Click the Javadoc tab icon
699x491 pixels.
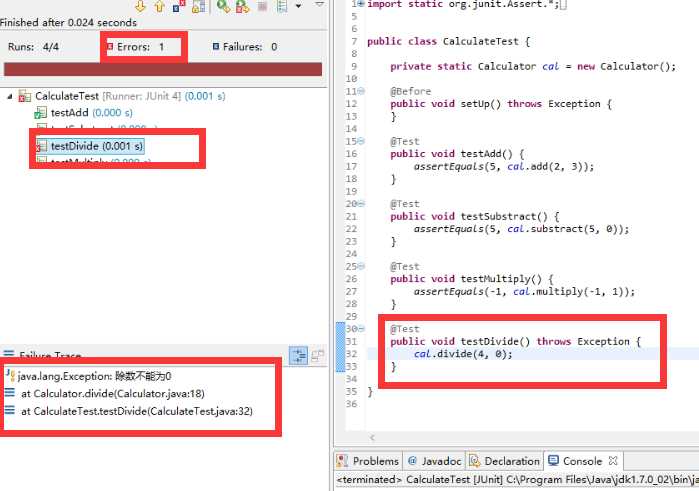tap(412, 461)
